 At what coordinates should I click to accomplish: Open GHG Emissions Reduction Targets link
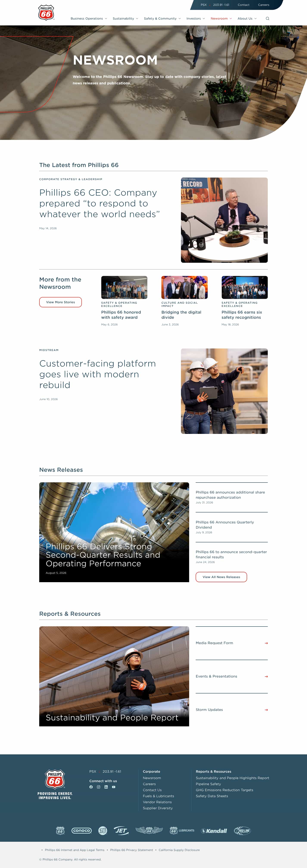click(x=224, y=790)
